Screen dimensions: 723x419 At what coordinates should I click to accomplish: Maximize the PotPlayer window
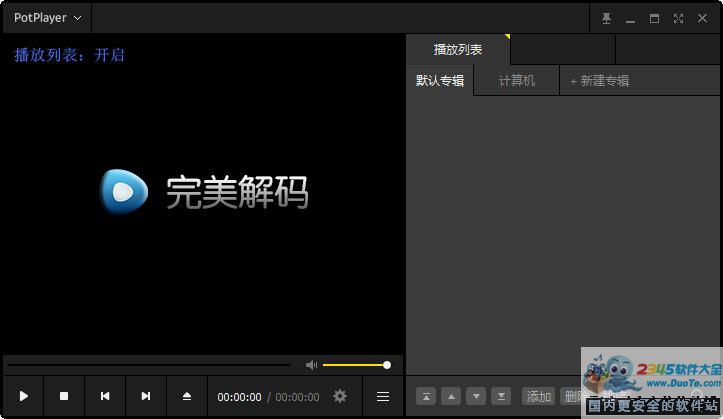click(654, 18)
